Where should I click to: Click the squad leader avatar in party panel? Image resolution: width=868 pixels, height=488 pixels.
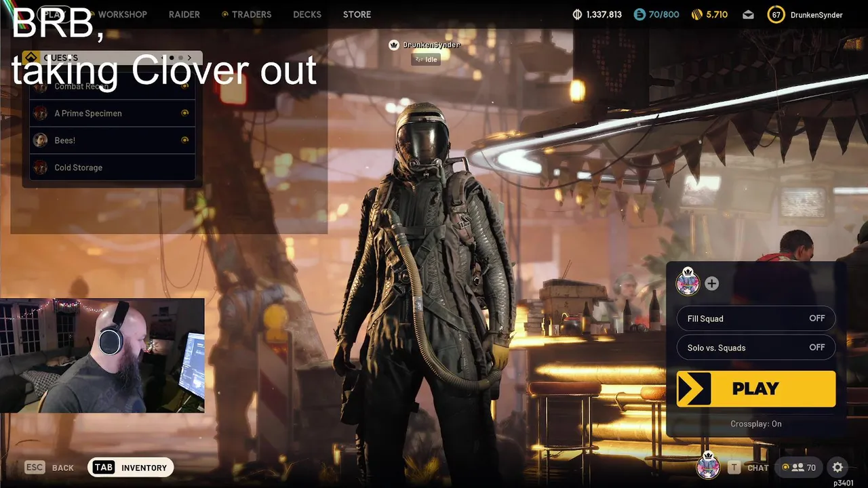click(688, 281)
